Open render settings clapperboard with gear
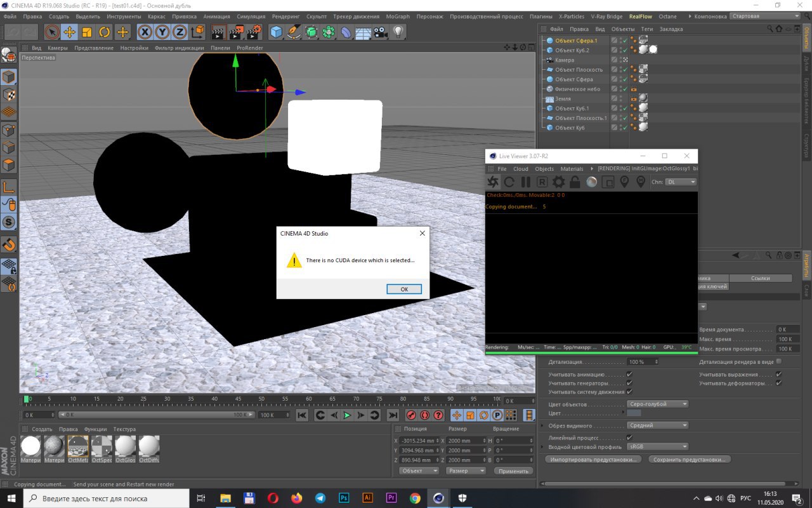Viewport: 812px width, 508px height. (254, 32)
